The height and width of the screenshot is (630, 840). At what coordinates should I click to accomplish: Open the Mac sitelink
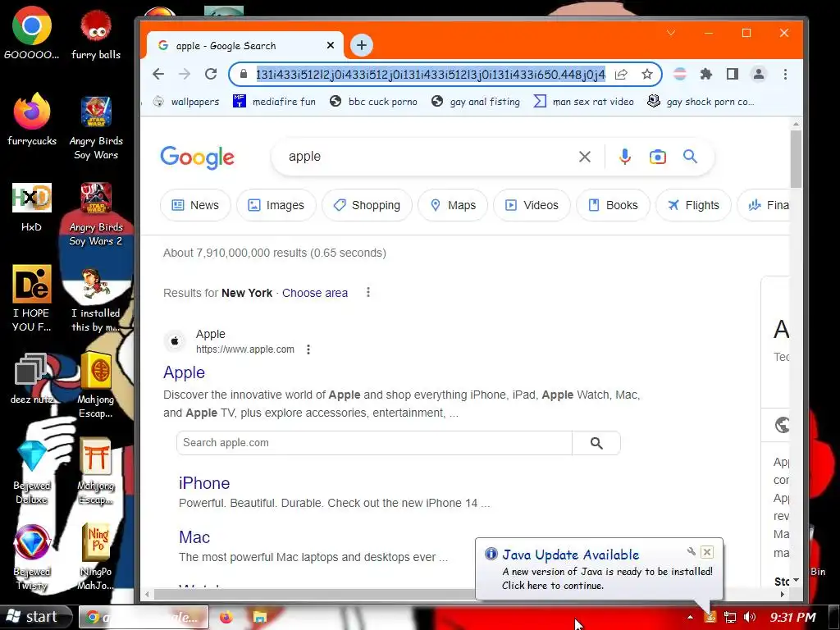click(x=194, y=537)
